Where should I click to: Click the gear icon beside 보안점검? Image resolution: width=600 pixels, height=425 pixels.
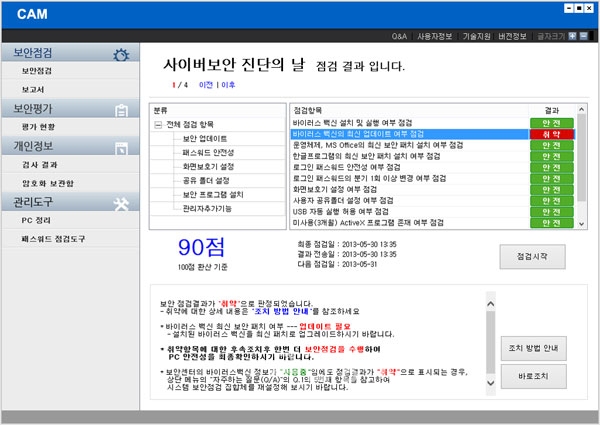[x=120, y=54]
